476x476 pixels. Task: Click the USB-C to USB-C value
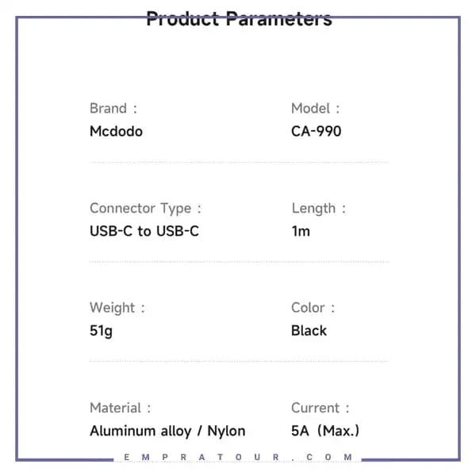coord(144,231)
